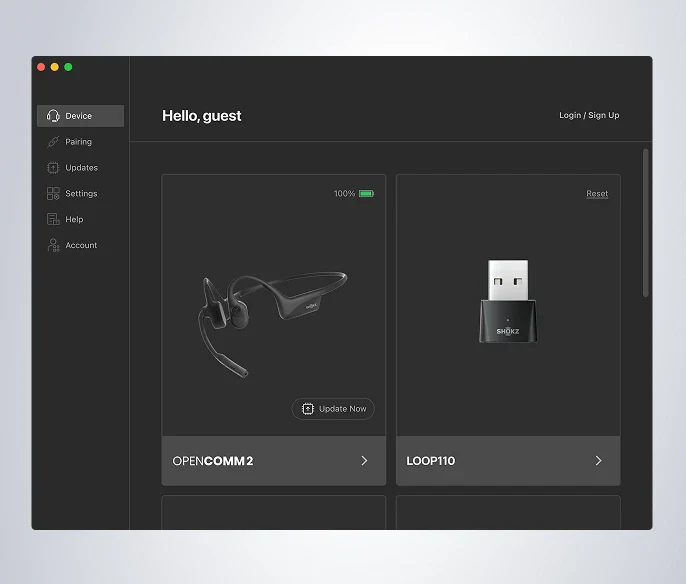Select the LOOP110 device name bar

pyautogui.click(x=508, y=460)
